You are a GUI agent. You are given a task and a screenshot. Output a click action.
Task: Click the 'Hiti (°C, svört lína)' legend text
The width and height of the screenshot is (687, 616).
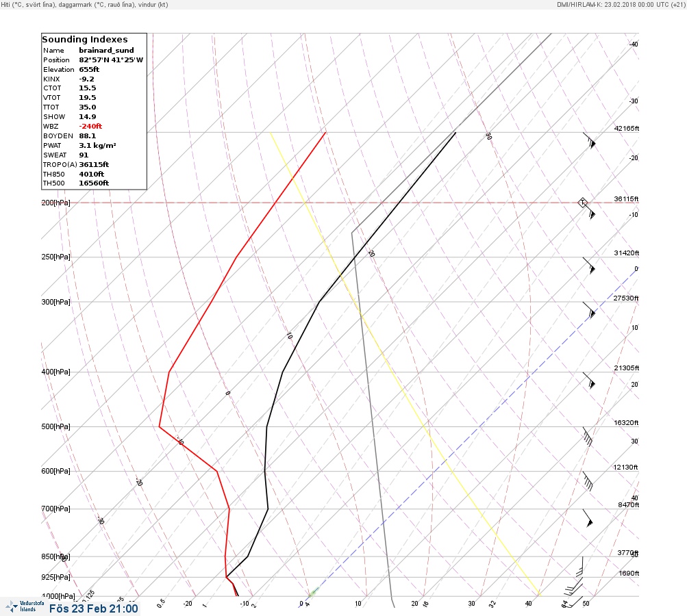click(x=29, y=4)
